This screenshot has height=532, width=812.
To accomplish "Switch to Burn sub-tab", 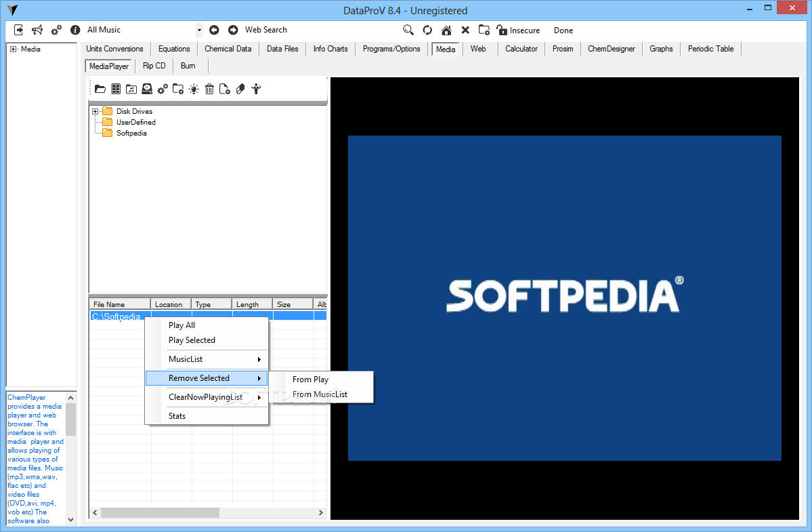I will tap(188, 66).
